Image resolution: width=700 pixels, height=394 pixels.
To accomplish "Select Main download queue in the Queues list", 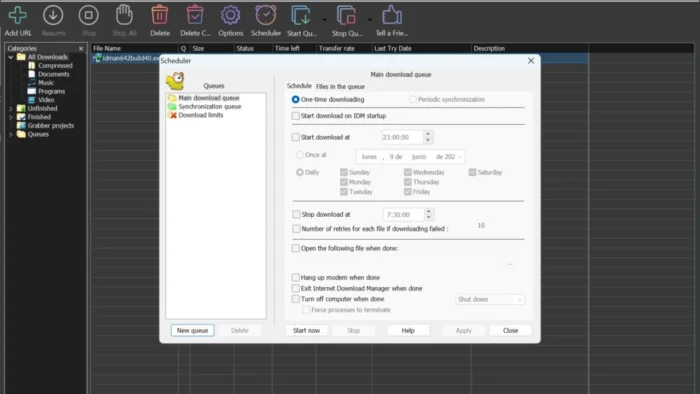I will tap(204, 98).
